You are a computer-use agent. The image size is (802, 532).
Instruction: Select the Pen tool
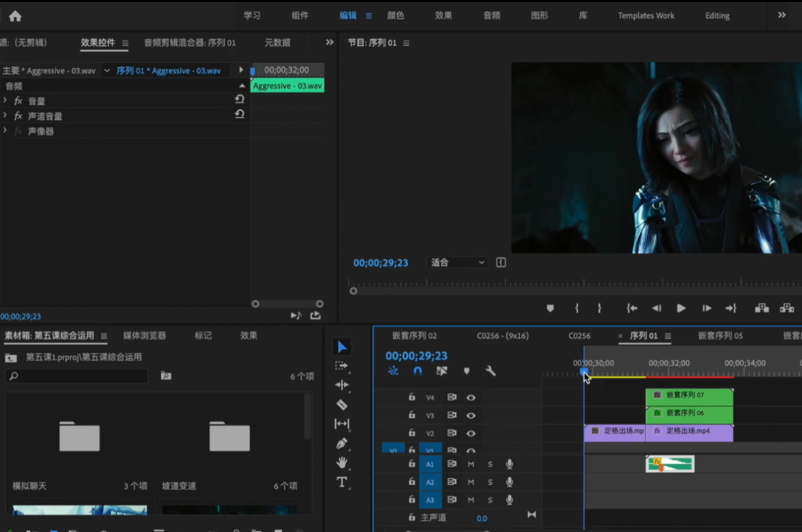click(342, 443)
